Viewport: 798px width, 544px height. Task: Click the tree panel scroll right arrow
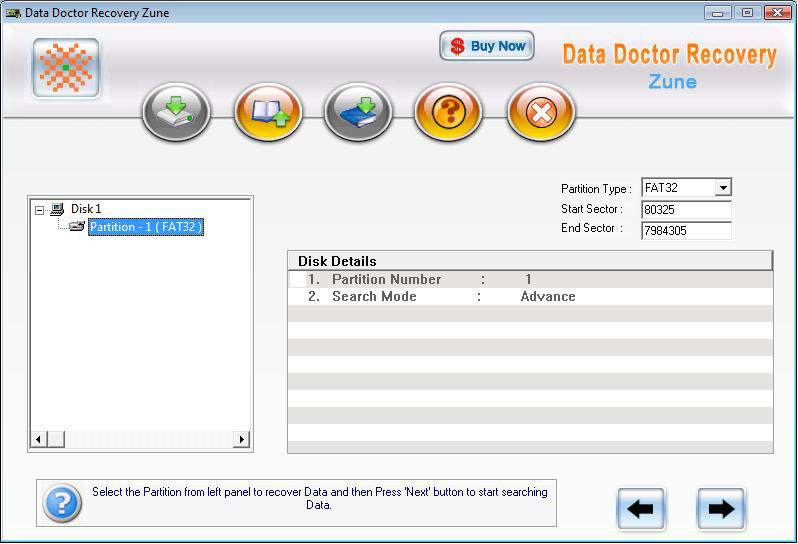click(241, 439)
